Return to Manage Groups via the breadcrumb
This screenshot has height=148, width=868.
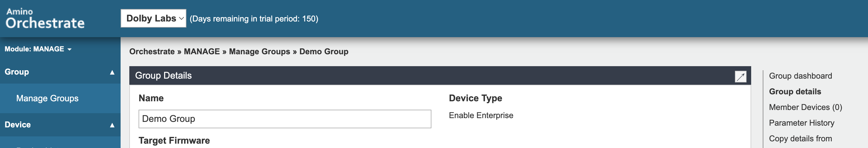coord(259,52)
